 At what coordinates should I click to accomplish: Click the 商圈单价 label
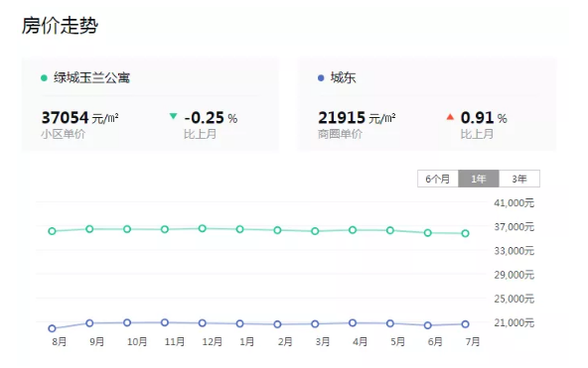coord(340,134)
